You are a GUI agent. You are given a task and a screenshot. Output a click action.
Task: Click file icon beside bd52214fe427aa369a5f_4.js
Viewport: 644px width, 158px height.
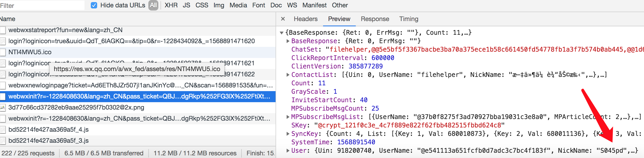click(3, 130)
